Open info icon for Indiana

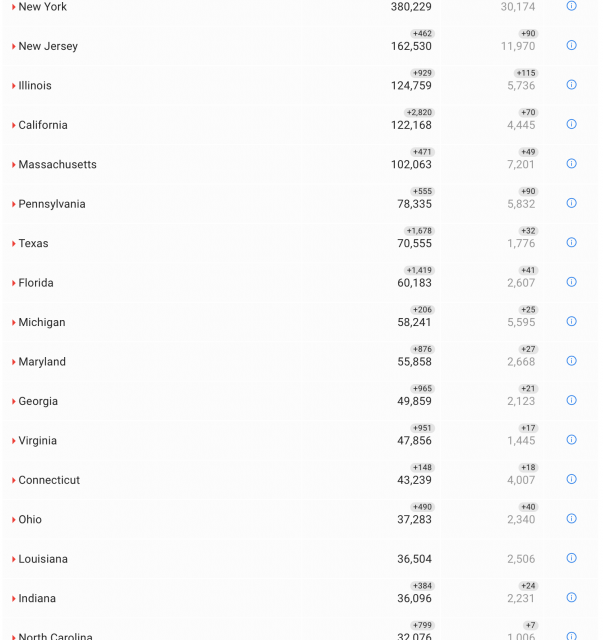[x=571, y=598]
